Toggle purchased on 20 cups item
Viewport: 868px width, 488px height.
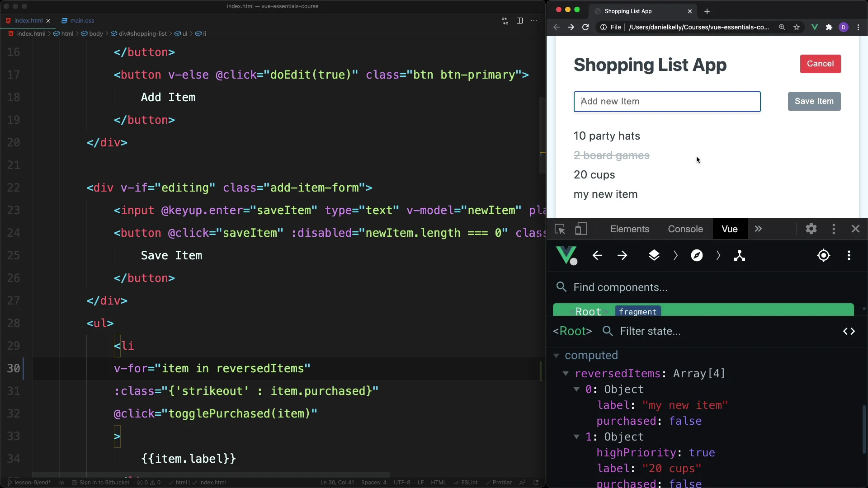[594, 175]
